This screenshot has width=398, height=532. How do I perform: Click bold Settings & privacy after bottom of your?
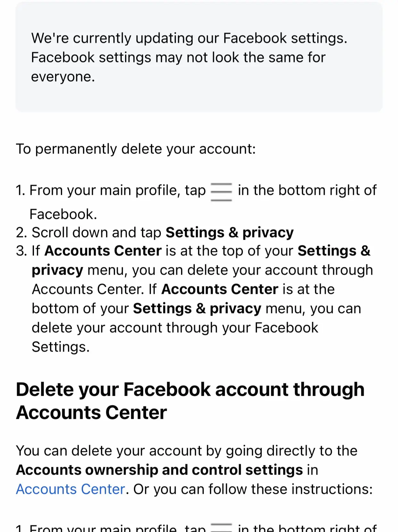coord(197,309)
